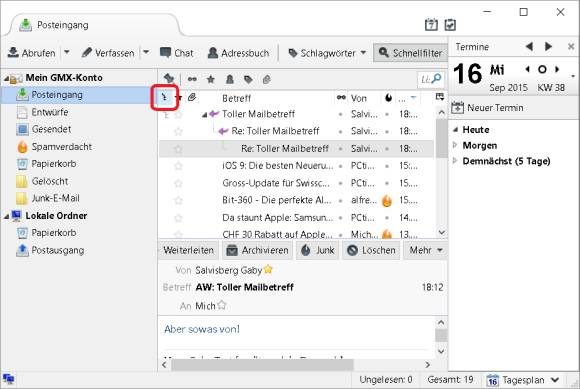Expand the Morgen events section
The height and width of the screenshot is (389, 580).
point(455,145)
